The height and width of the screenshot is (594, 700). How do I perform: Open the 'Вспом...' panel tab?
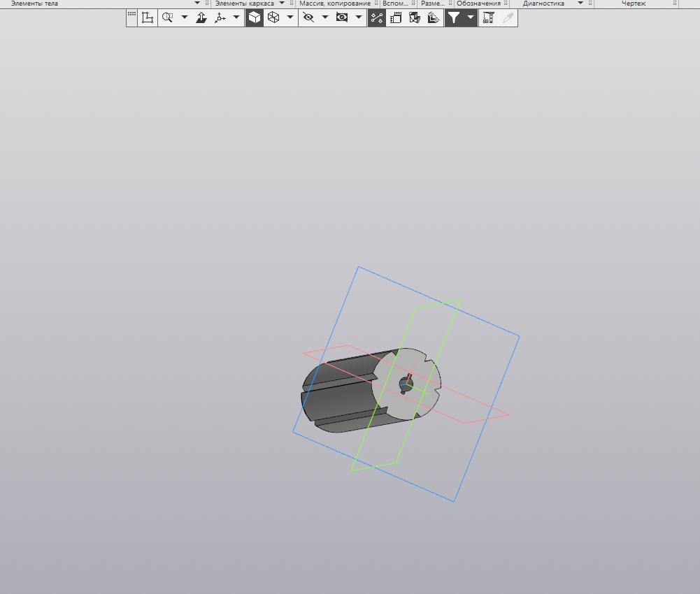(x=396, y=3)
